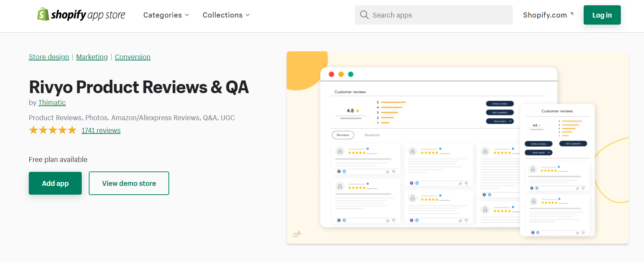Expand the Collections dropdown menu
The height and width of the screenshot is (266, 644).
[x=226, y=15]
